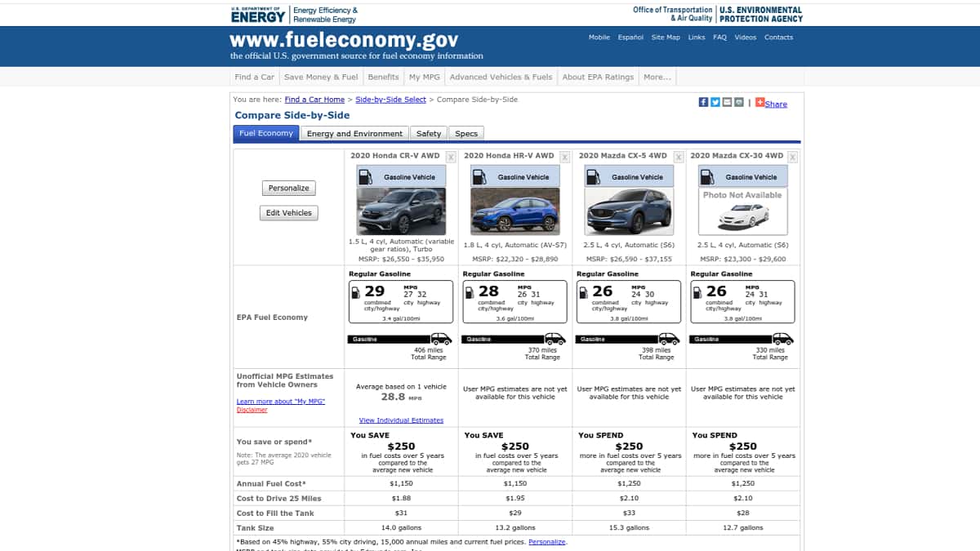Viewport: 980px width, 551px height.
Task: Open the Links header link
Action: point(697,38)
